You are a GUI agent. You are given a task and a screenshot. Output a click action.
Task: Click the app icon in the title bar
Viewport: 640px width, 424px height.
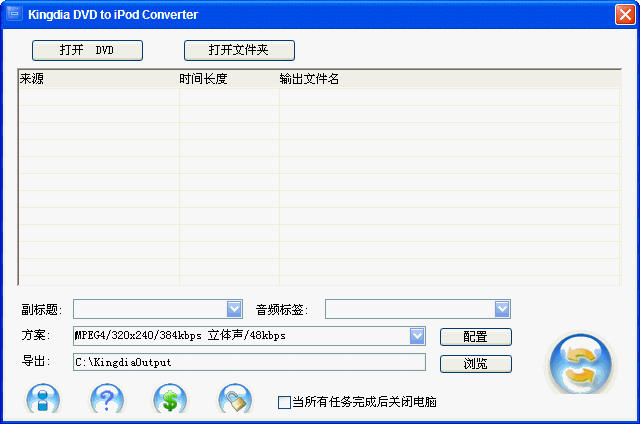14,14
